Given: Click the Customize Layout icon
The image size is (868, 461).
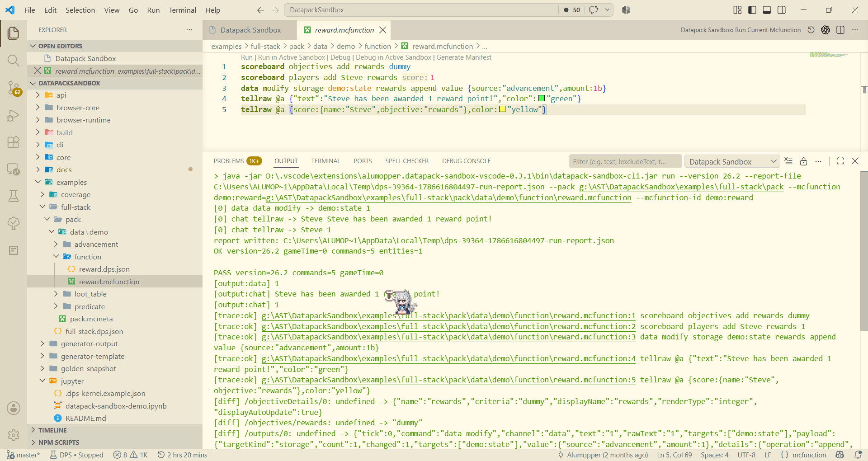Looking at the screenshot, I should 737,10.
